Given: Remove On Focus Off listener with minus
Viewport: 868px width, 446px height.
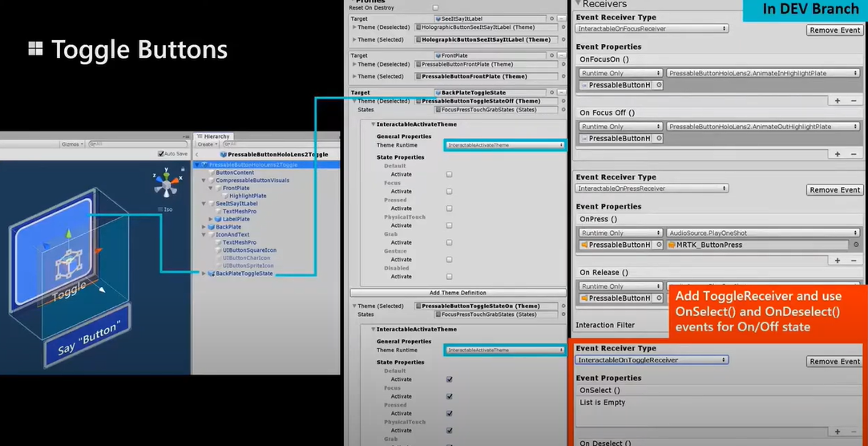Looking at the screenshot, I should pos(853,154).
